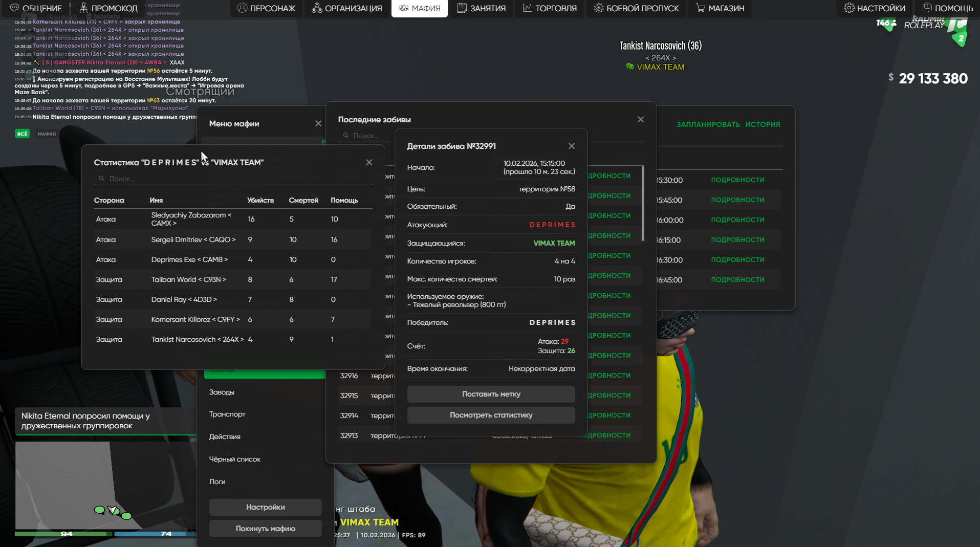The image size is (980, 547).
Task: Open the МАГАЗИН shop tab
Action: click(x=720, y=8)
